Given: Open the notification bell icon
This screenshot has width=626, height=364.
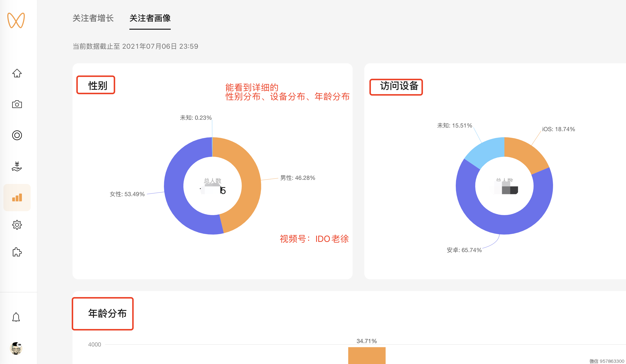Looking at the screenshot, I should [16, 317].
